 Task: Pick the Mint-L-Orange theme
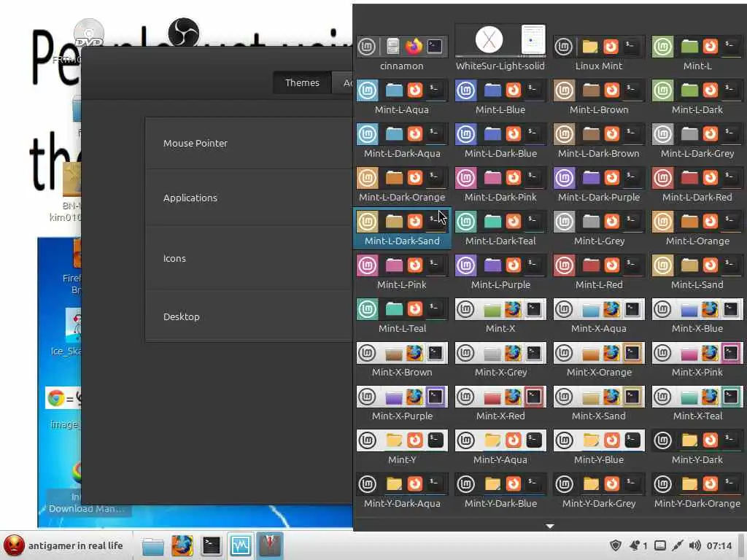tap(697, 222)
